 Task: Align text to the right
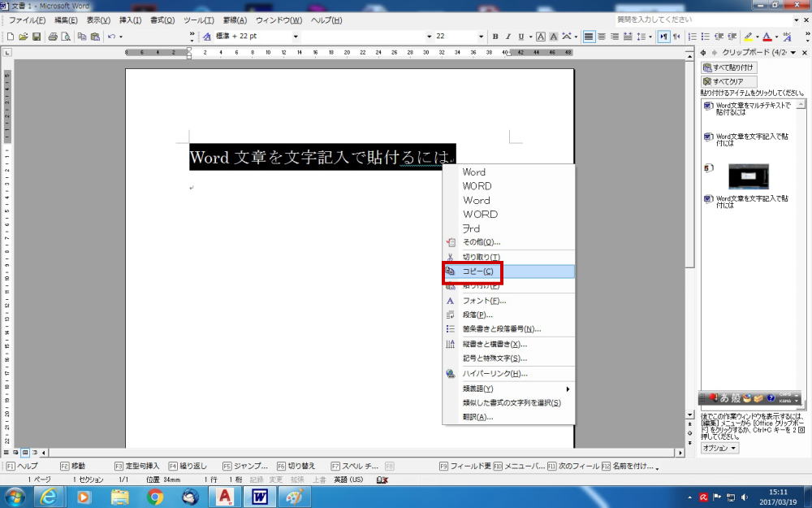tap(615, 37)
